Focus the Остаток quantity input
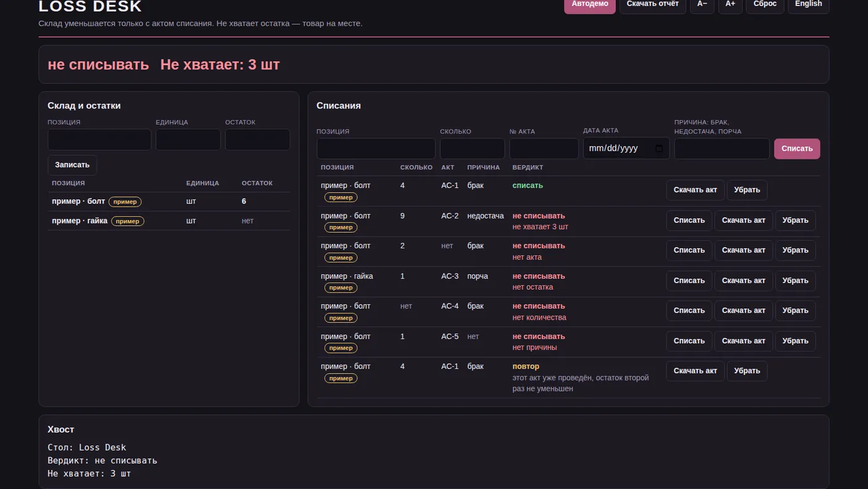The height and width of the screenshot is (489, 868). coord(257,140)
